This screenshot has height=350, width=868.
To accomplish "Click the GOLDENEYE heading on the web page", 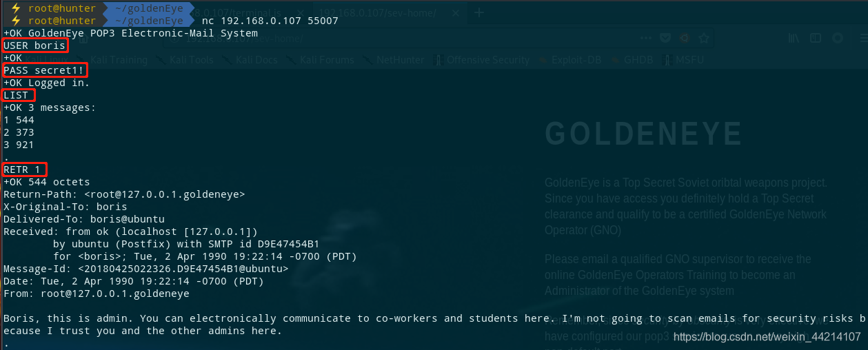I will 643,134.
